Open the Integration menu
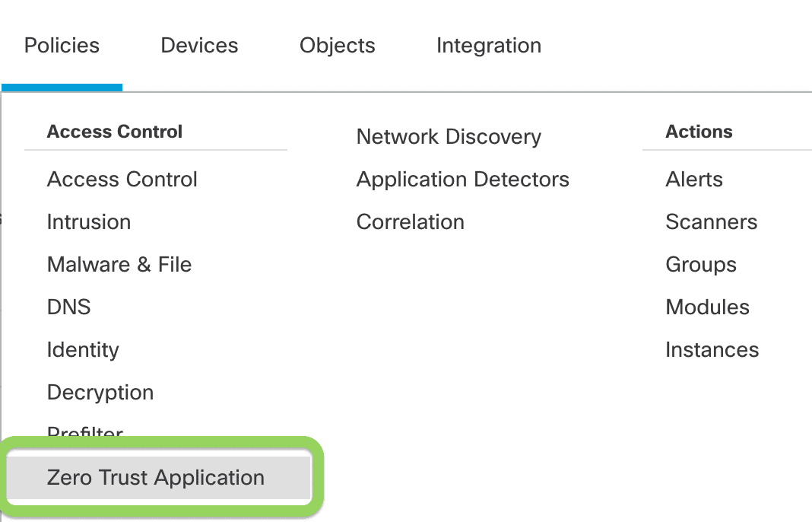The image size is (812, 522). [x=488, y=45]
